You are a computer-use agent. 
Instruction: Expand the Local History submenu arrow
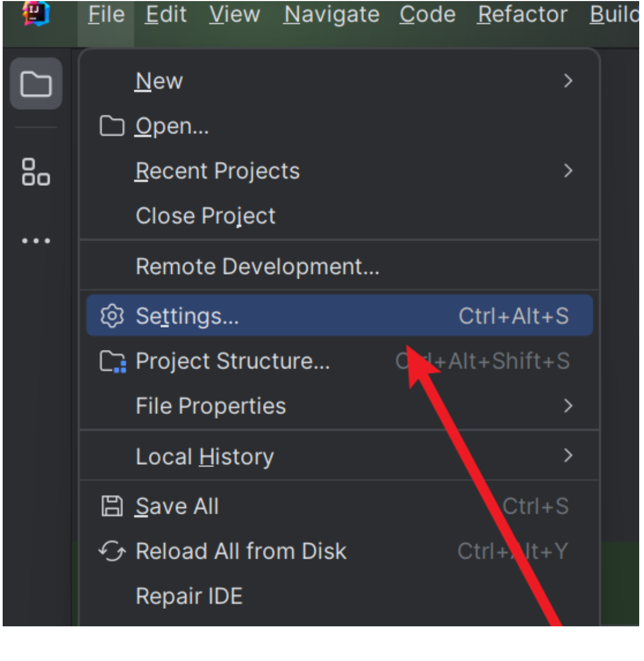click(568, 456)
